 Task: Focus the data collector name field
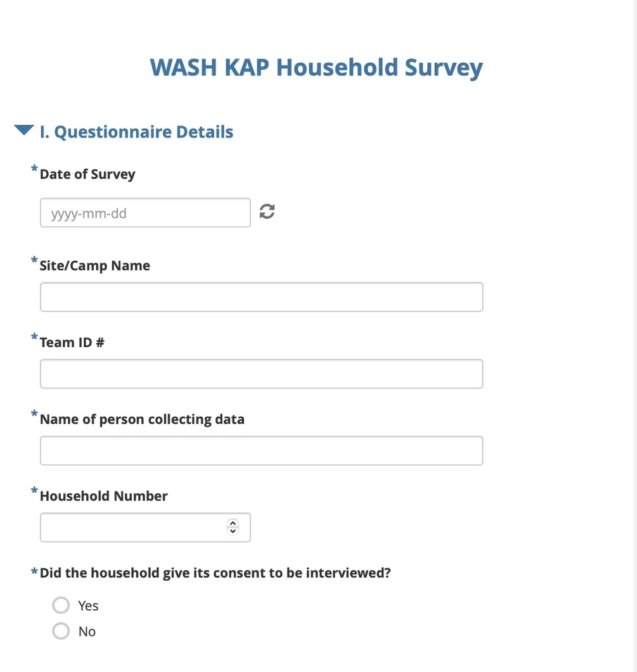coord(261,450)
